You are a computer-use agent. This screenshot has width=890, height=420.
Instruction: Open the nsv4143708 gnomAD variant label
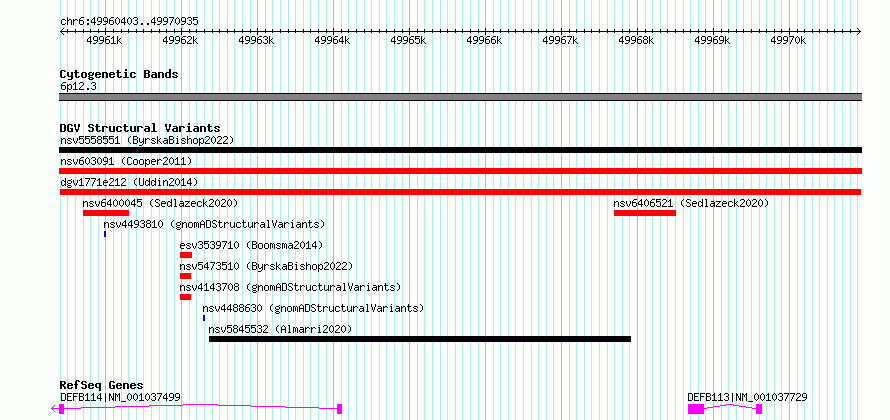[x=290, y=287]
